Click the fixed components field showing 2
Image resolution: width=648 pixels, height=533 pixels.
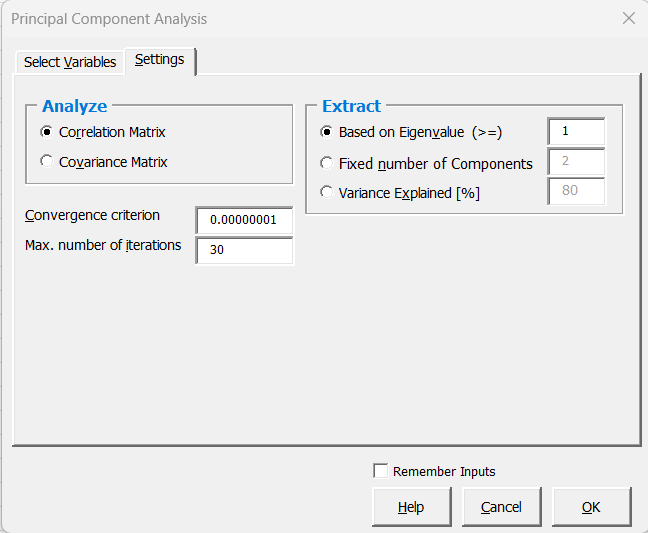(576, 161)
